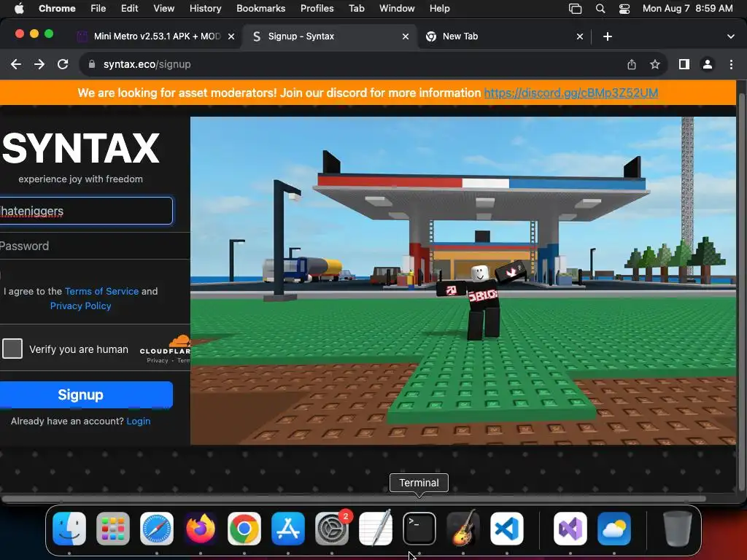The image size is (747, 560).
Task: Launch Safari from the dock
Action: pyautogui.click(x=157, y=529)
